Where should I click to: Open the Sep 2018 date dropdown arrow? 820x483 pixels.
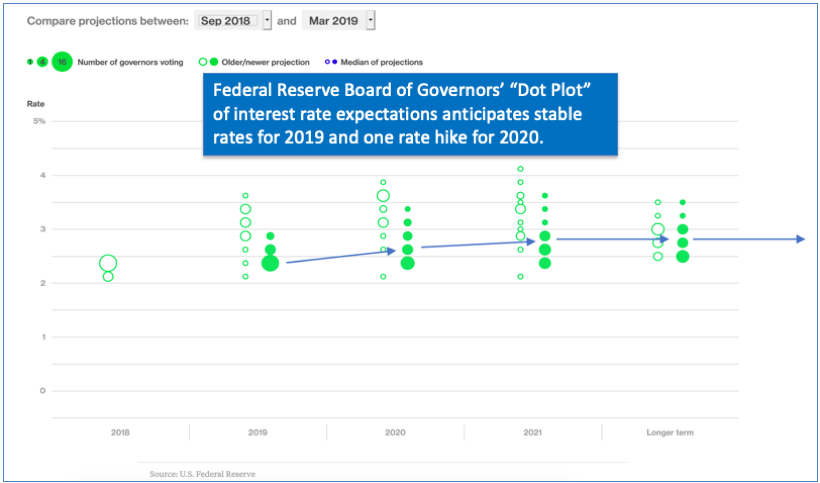pos(267,20)
